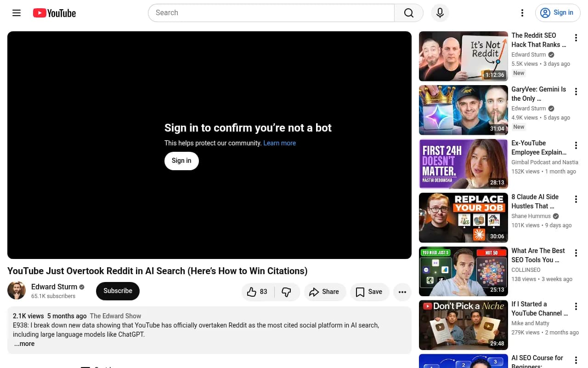
Task: Click the magnifier search button
Action: [409, 13]
